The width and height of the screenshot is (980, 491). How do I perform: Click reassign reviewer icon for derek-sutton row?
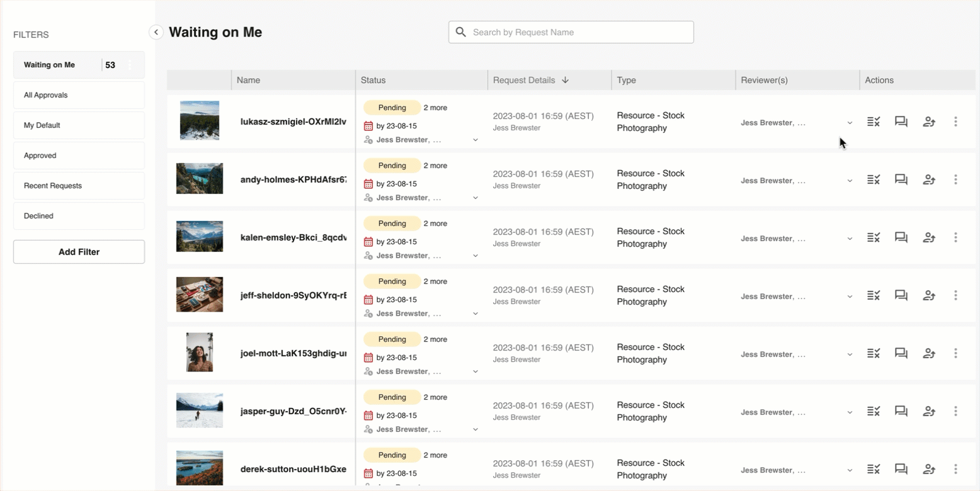(x=928, y=469)
